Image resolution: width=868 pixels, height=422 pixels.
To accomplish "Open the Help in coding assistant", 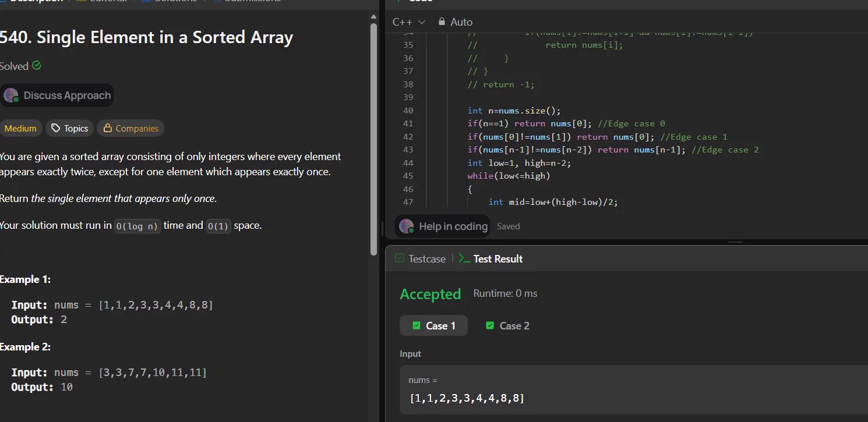I will click(443, 226).
